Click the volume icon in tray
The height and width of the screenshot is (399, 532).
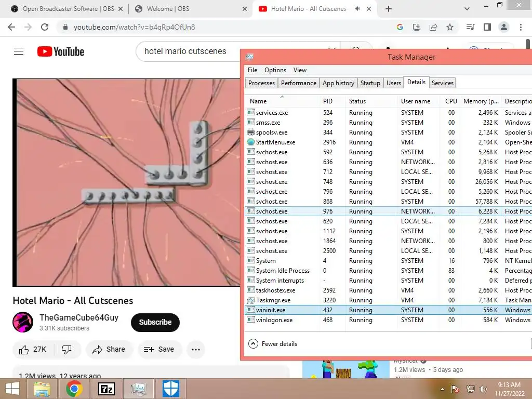(x=483, y=389)
